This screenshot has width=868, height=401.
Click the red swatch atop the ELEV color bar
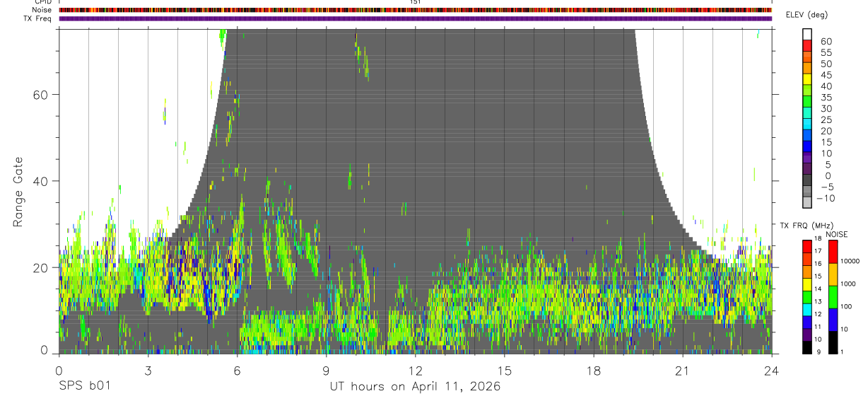(807, 46)
